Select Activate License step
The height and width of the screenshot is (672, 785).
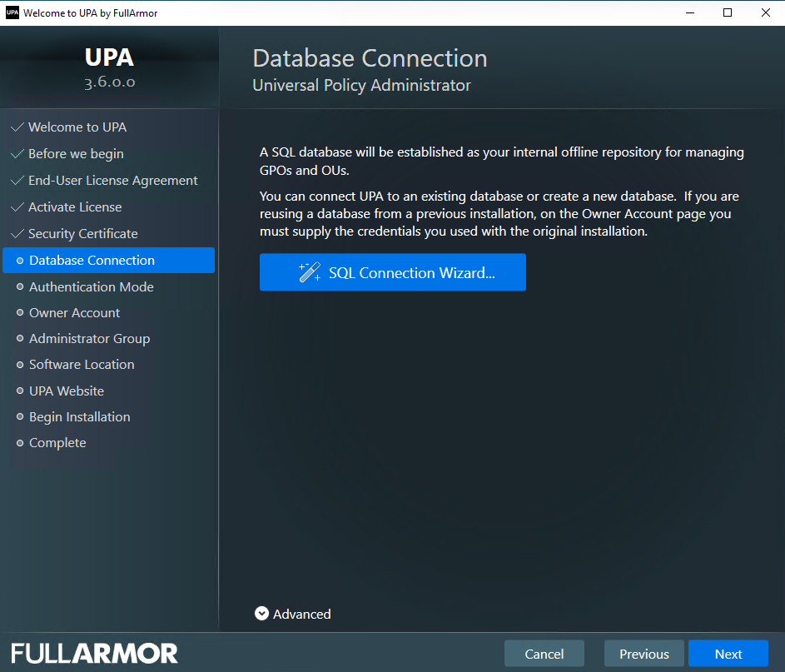point(75,207)
